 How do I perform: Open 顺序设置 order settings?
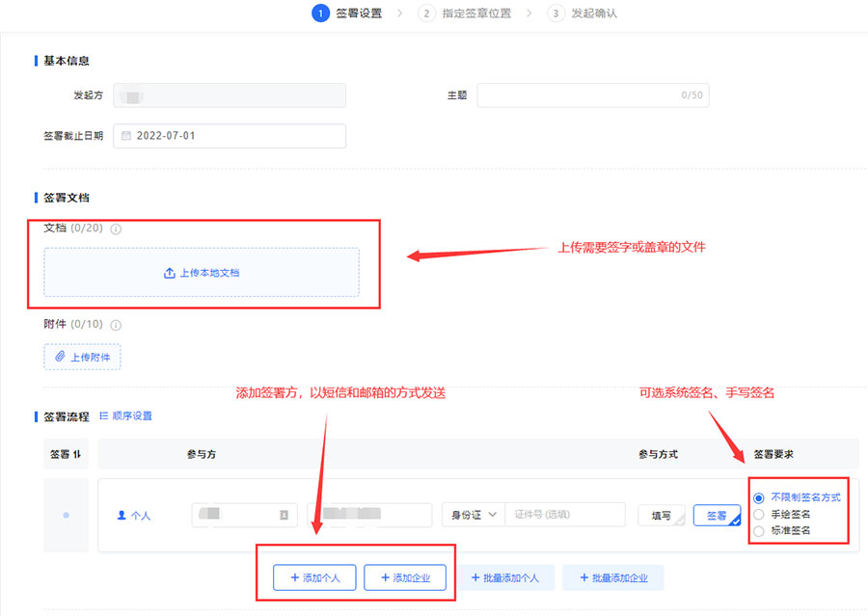point(125,416)
